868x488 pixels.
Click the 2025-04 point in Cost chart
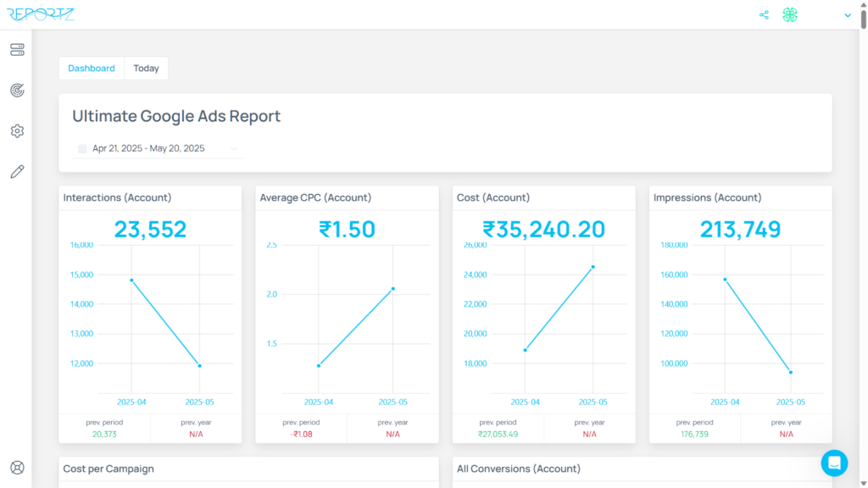click(526, 350)
